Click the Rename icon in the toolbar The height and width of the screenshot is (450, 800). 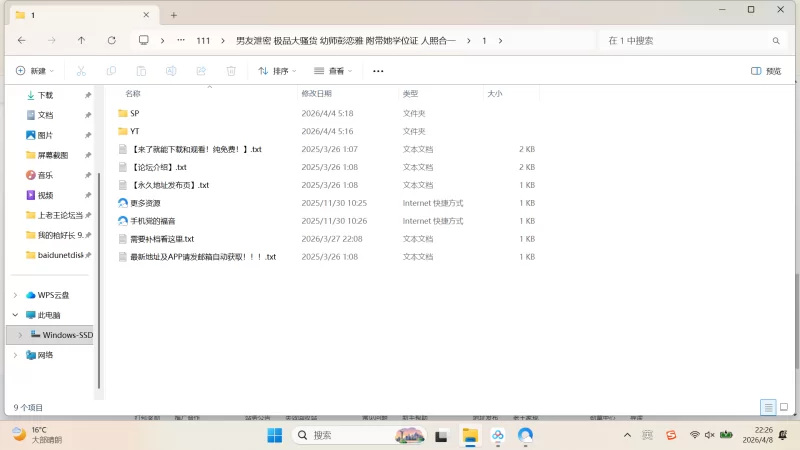click(171, 71)
